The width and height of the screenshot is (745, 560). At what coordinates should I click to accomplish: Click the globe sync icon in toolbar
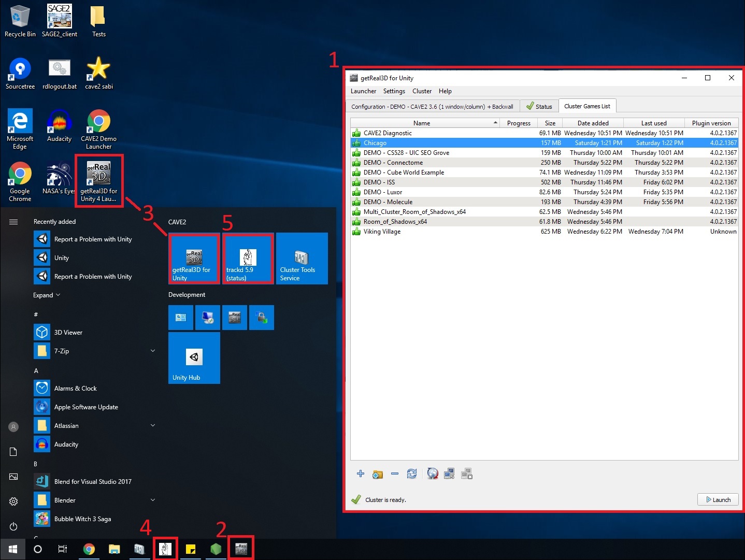tap(433, 473)
